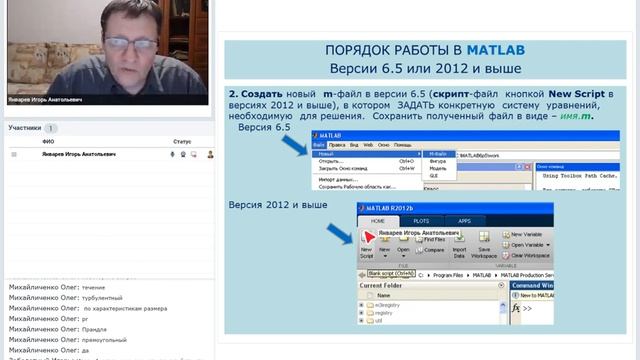
Task: Select Закрыть Окно команд menu entry
Action: [367, 168]
